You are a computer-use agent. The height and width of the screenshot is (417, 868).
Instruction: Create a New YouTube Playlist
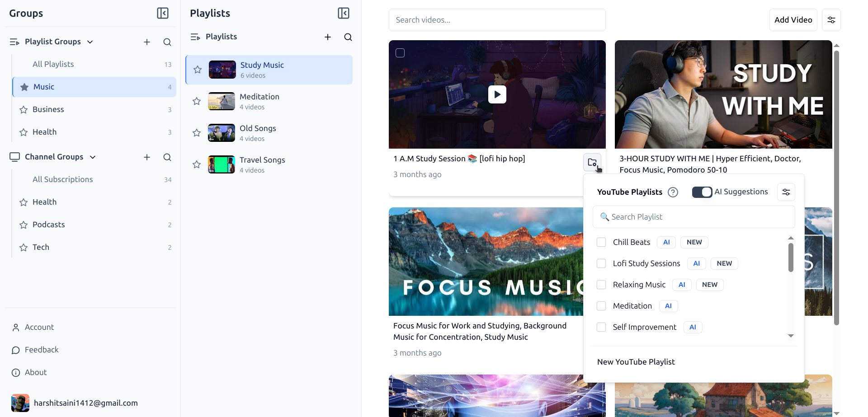[x=636, y=362]
